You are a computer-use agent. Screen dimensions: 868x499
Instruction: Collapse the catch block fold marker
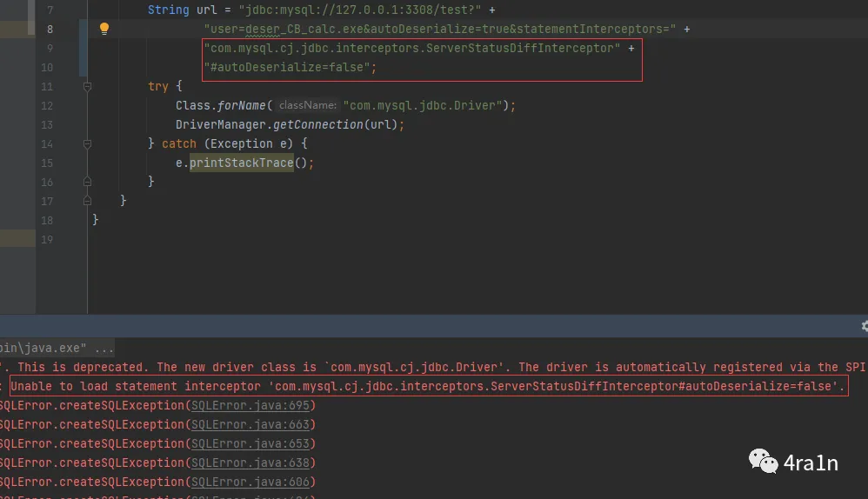[87, 144]
